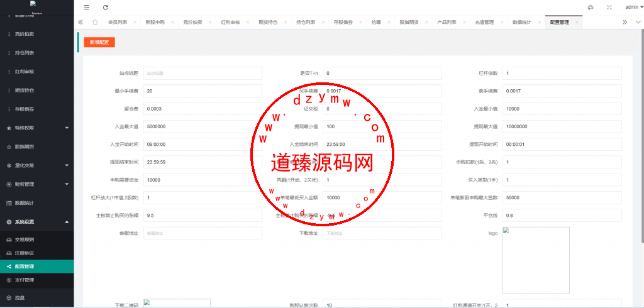Edit the 卖手续费 field showing 0.0017
644x308 pixels.
(x=562, y=91)
